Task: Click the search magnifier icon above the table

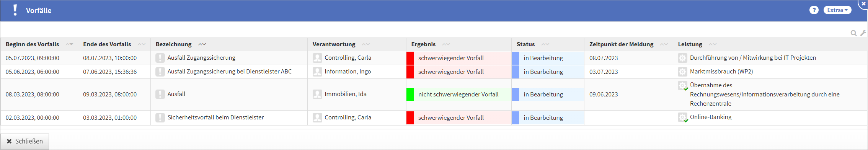Action: pyautogui.click(x=853, y=33)
